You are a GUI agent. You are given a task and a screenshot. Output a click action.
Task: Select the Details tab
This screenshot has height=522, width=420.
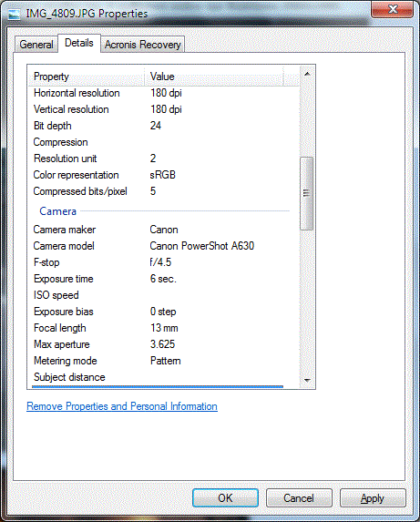click(79, 43)
